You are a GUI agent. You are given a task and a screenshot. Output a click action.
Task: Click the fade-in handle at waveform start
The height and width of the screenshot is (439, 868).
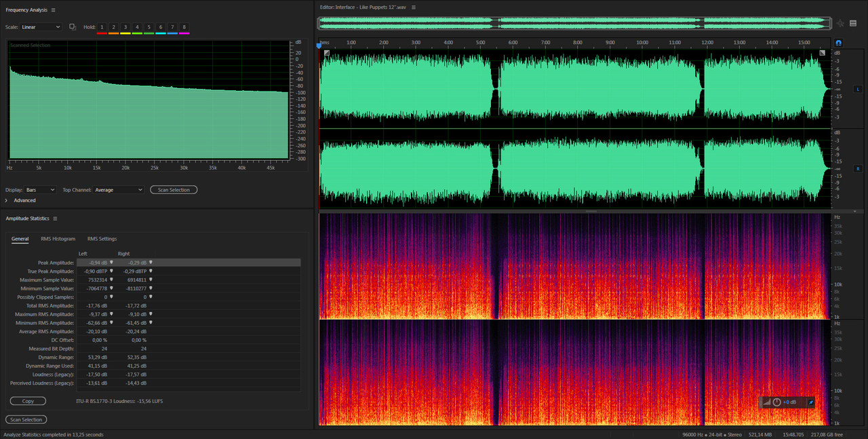click(326, 52)
